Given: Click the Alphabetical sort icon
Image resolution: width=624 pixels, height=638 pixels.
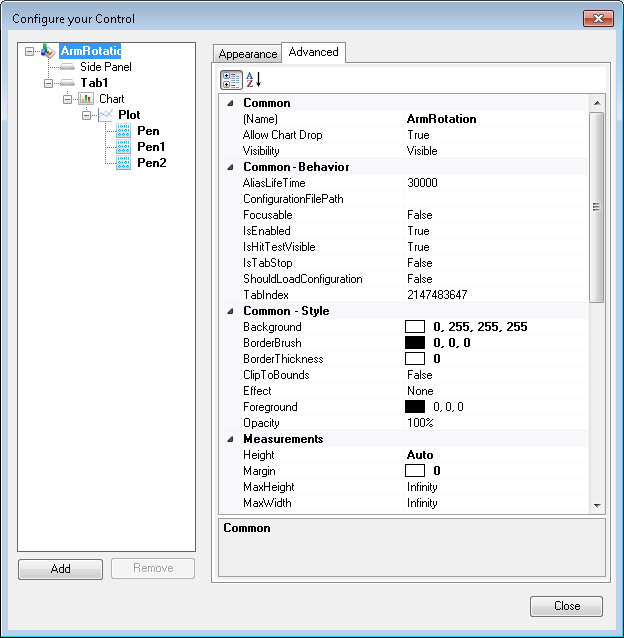Looking at the screenshot, I should tap(254, 80).
